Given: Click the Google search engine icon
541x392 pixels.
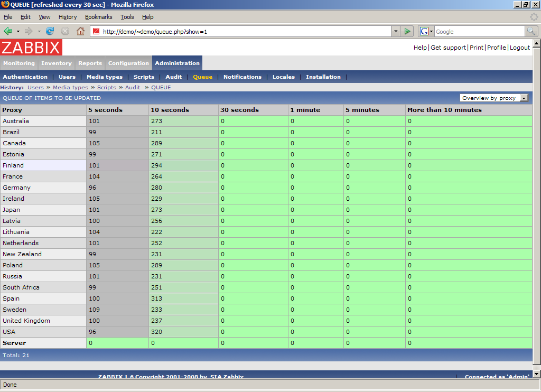Looking at the screenshot, I should point(424,31).
